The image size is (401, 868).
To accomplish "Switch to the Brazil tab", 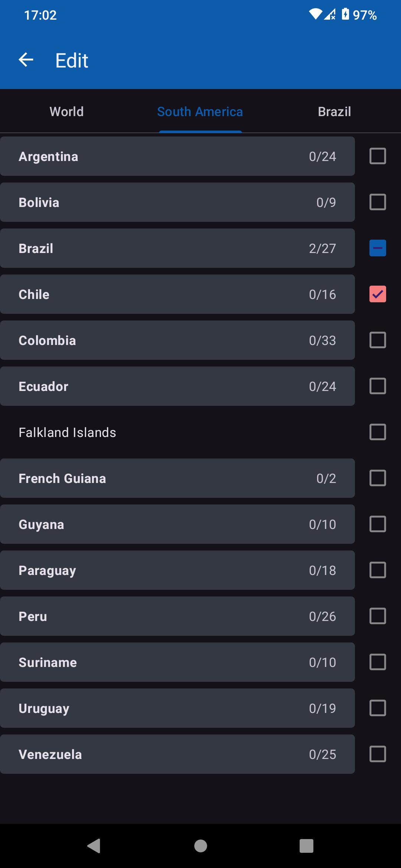I will [334, 111].
